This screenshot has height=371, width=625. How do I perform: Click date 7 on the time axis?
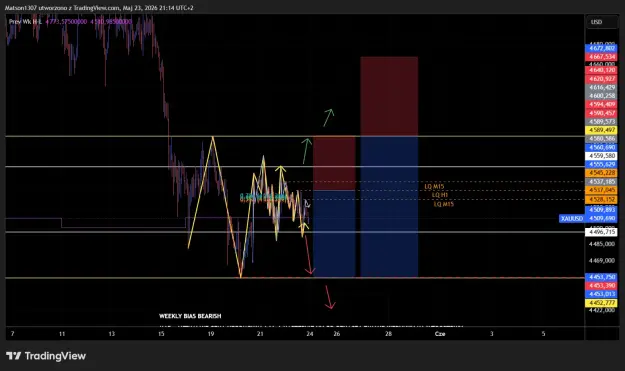[12, 334]
